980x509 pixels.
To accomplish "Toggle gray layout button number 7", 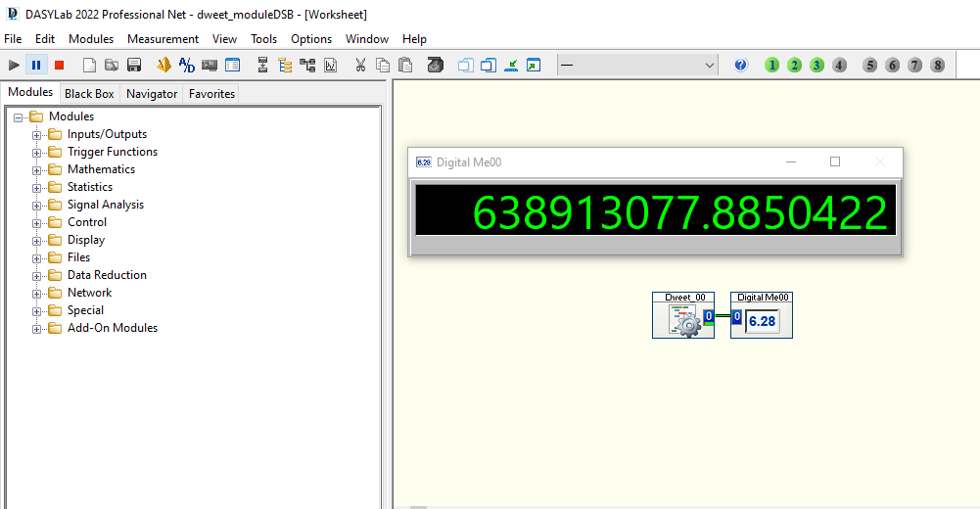I will 914,65.
